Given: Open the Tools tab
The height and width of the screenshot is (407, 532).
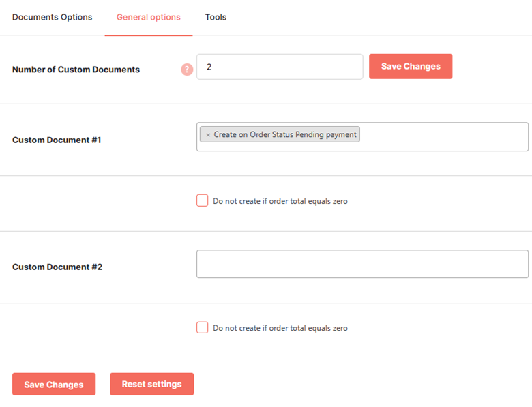Looking at the screenshot, I should pos(216,17).
